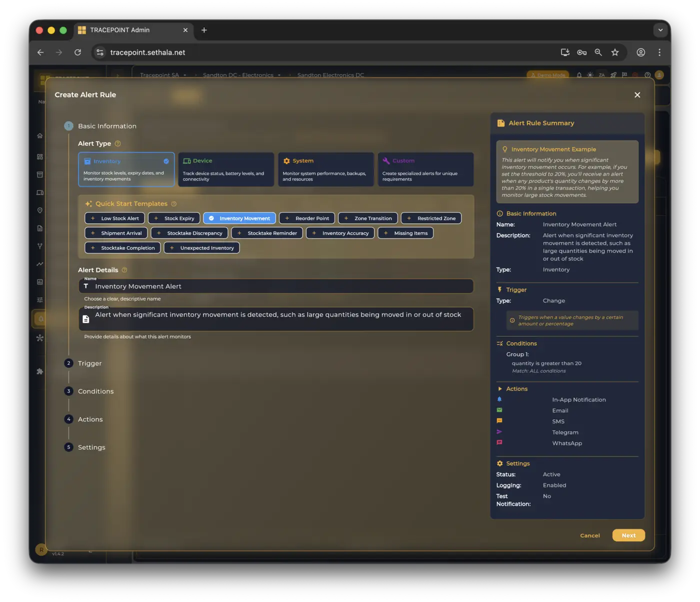Open the browser tab list dropdown
700x602 pixels.
pos(660,30)
